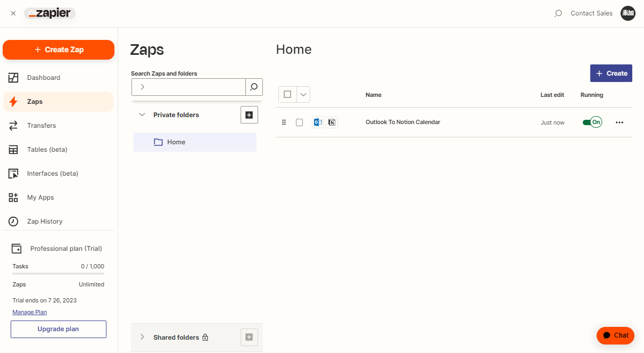This screenshot has width=644, height=353.
Task: Turn off the Outlook To Notion Calendar Zap
Action: point(592,122)
